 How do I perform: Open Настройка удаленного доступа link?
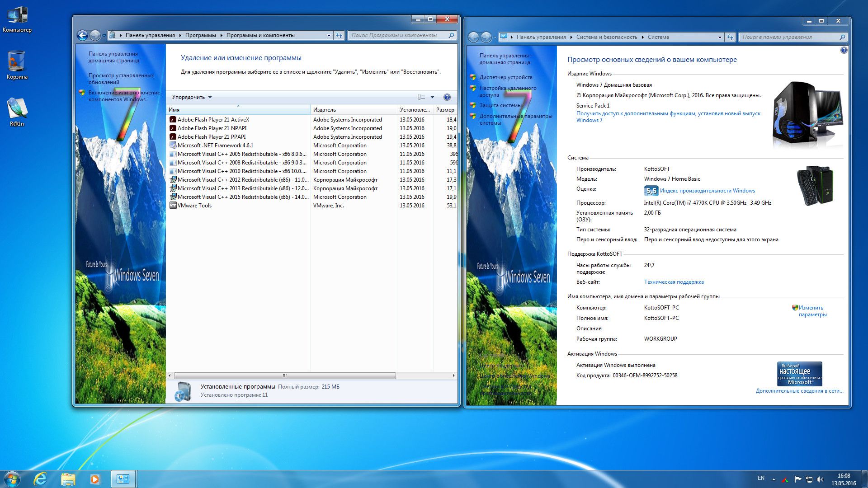508,91
